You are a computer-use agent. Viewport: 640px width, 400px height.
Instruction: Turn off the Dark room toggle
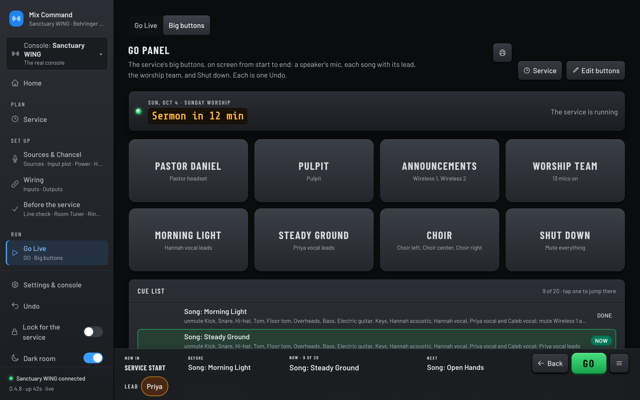pyautogui.click(x=93, y=358)
